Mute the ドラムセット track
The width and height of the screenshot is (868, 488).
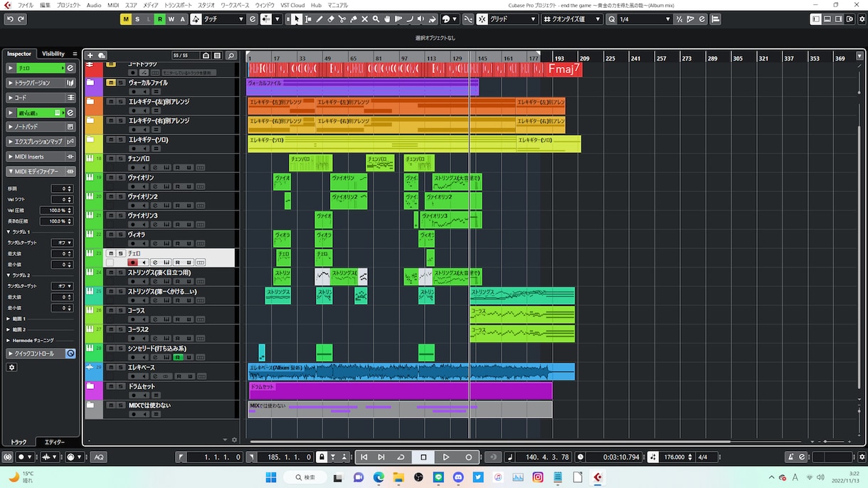[x=111, y=386]
